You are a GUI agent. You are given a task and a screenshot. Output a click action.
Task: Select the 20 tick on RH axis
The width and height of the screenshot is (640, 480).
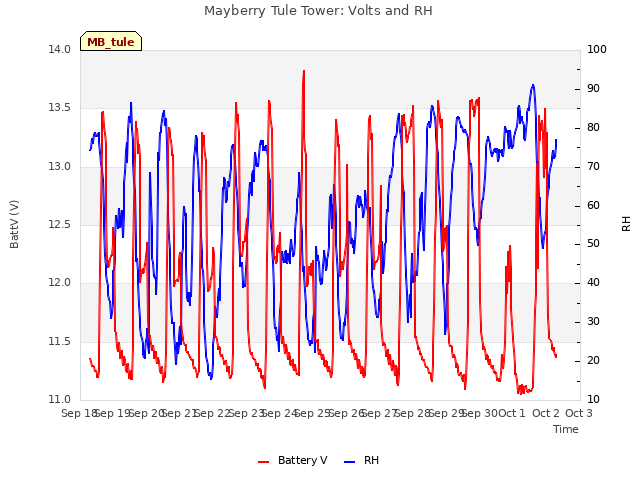click(593, 361)
